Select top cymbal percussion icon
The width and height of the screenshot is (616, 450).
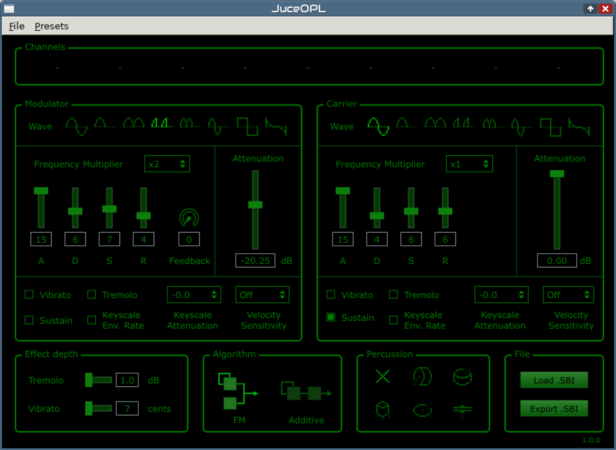point(422,410)
